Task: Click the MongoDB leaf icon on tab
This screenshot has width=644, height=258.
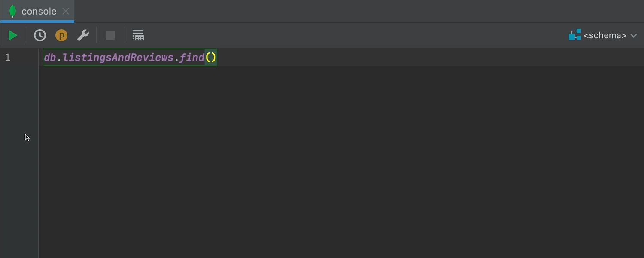Action: [x=12, y=11]
